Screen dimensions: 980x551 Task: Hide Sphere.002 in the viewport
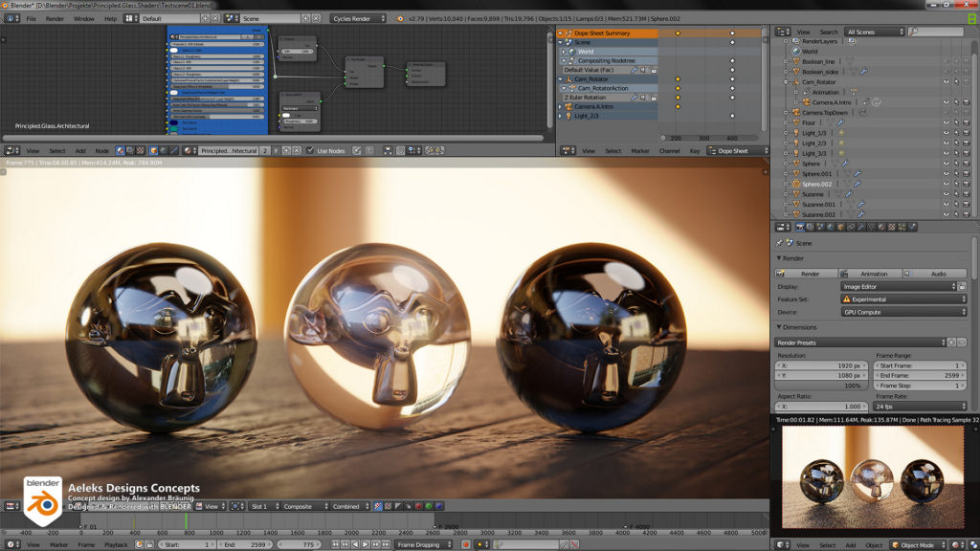pos(947,184)
